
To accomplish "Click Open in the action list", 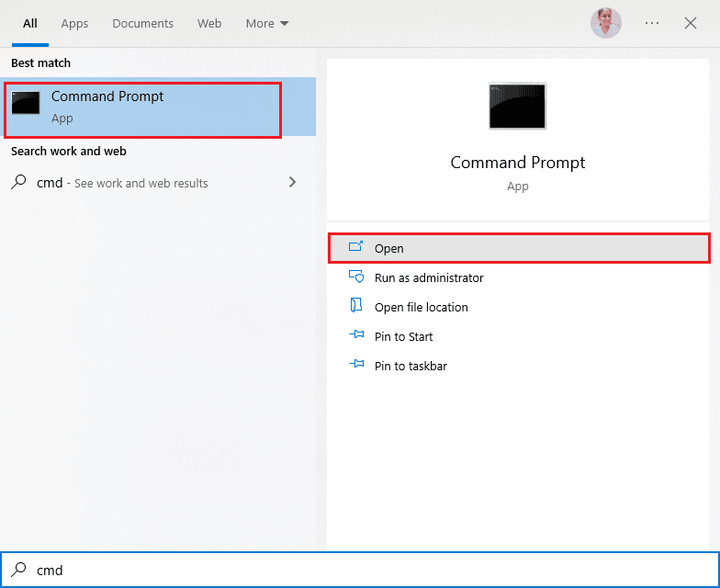I will 519,248.
